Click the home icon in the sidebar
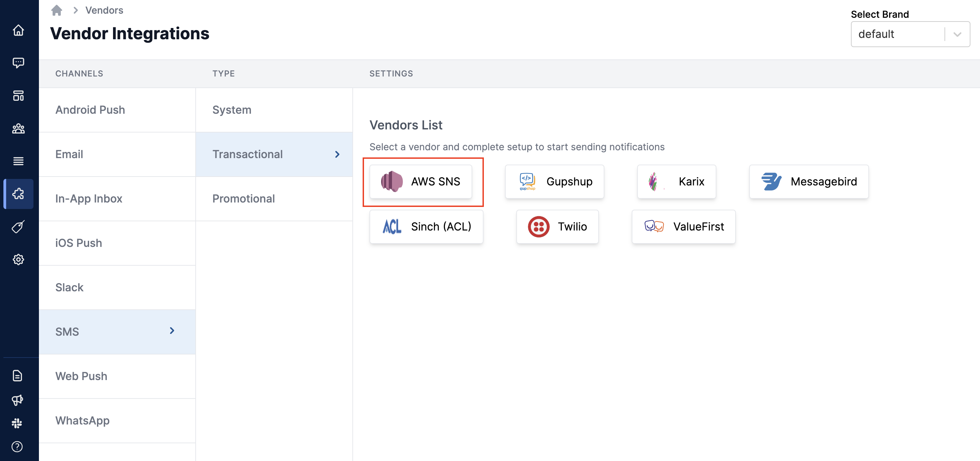Viewport: 980px width, 461px height. click(x=18, y=30)
